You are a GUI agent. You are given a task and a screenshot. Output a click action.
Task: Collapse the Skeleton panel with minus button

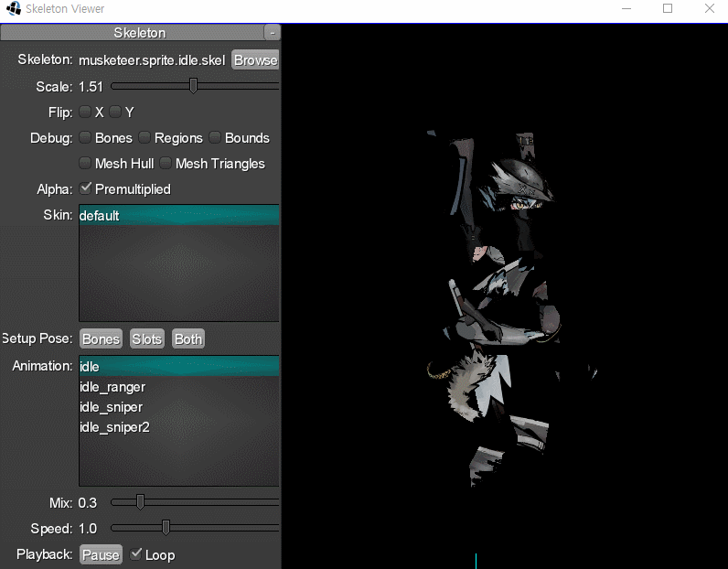(272, 33)
